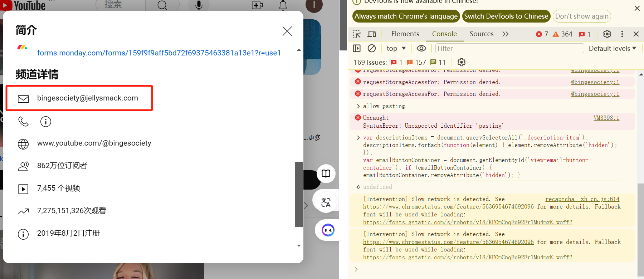Click the YouTube create video icon
The height and width of the screenshot is (279, 644).
(257, 5)
